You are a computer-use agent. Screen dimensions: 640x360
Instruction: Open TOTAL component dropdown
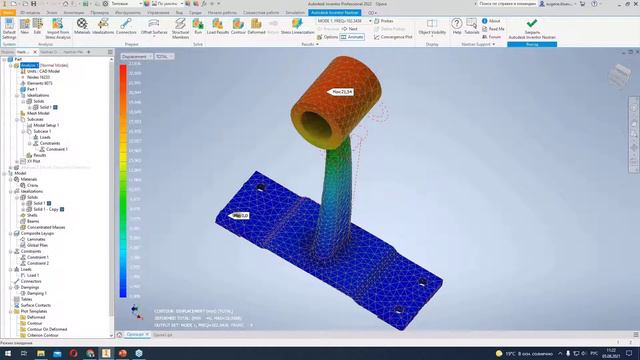click(164, 56)
